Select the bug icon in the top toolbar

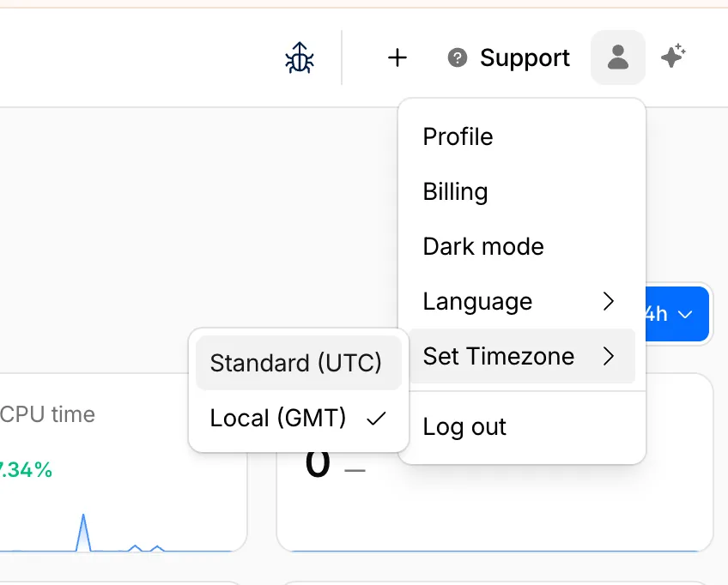[298, 57]
